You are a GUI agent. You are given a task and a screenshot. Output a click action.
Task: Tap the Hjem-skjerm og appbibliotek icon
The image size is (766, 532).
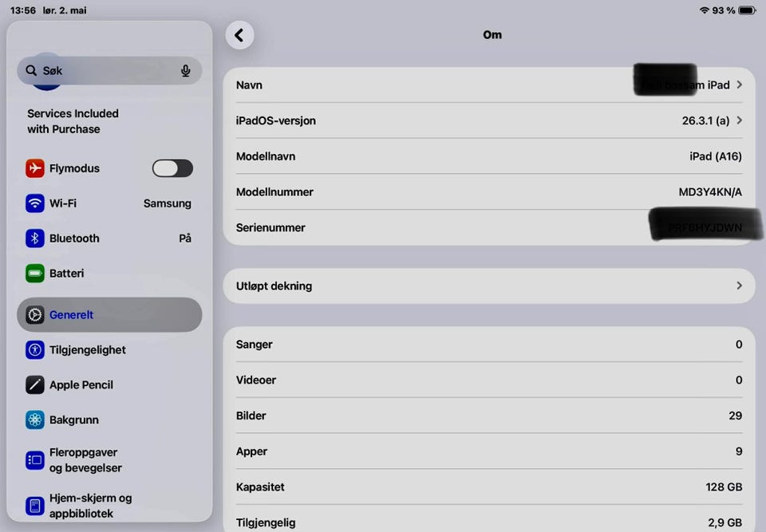[34, 506]
